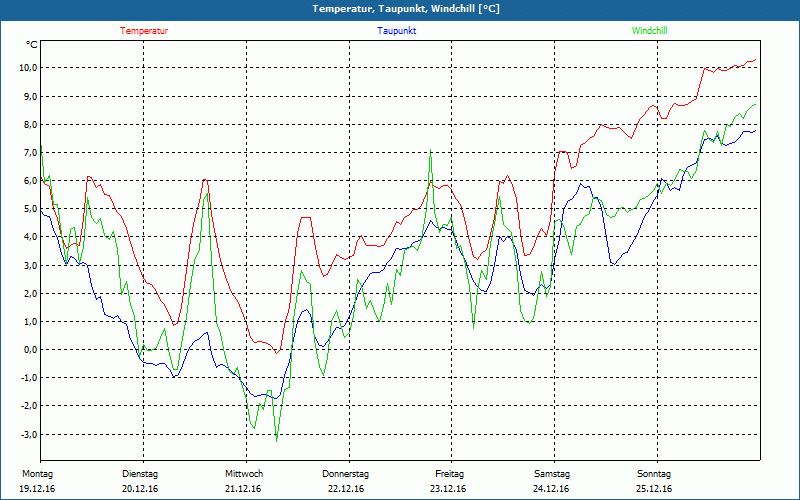Screen dimensions: 800x500
Task: Click the 8,0 y-axis value
Action: tap(29, 124)
